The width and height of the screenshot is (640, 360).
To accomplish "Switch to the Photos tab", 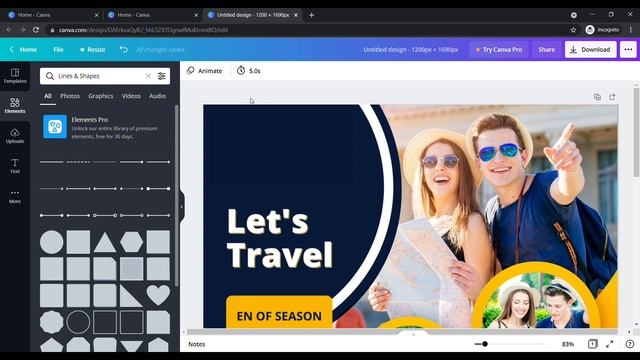I will 70,96.
